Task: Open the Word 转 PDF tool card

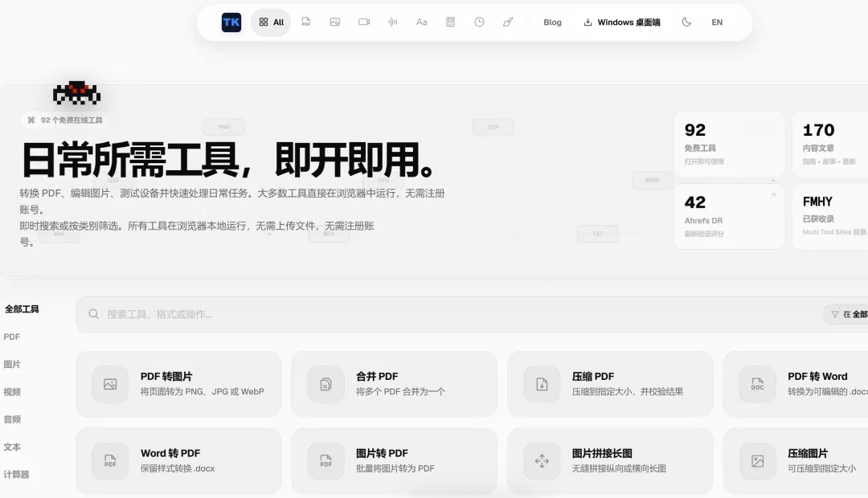Action: coord(178,461)
